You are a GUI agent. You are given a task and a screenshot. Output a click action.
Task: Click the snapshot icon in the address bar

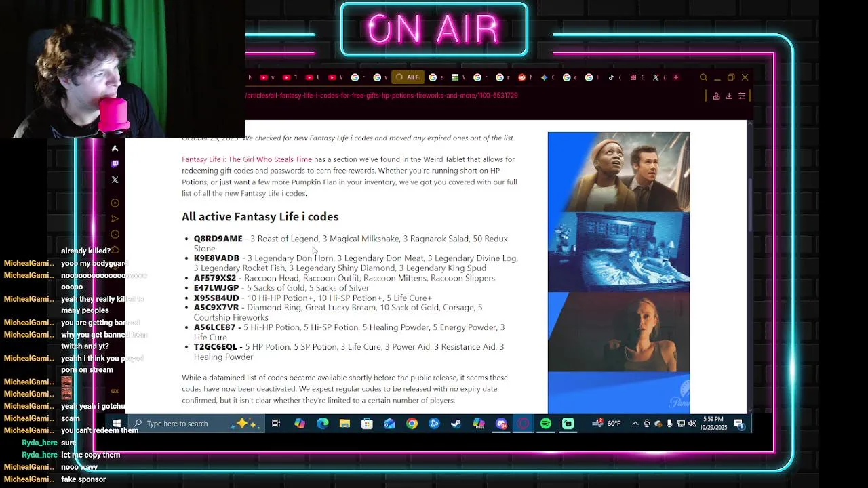[x=716, y=96]
